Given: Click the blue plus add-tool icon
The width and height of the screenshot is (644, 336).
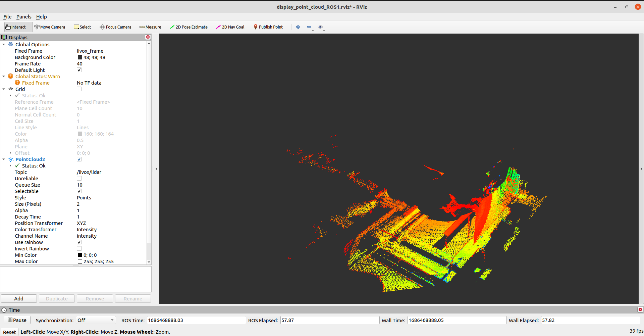Looking at the screenshot, I should click(298, 27).
